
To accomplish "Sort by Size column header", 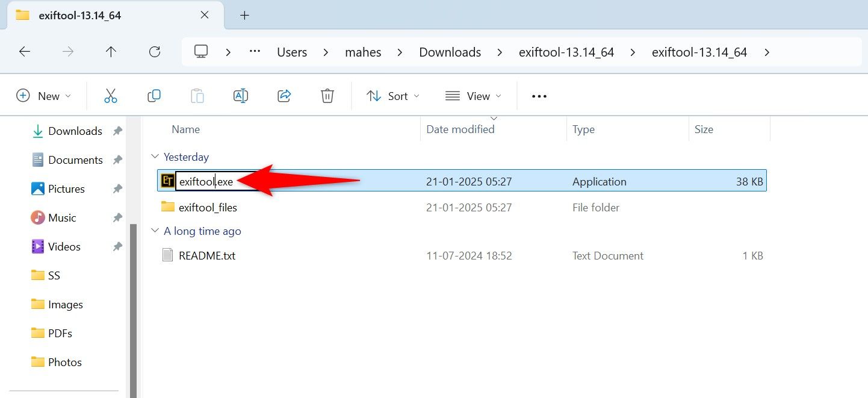I will pyautogui.click(x=704, y=129).
